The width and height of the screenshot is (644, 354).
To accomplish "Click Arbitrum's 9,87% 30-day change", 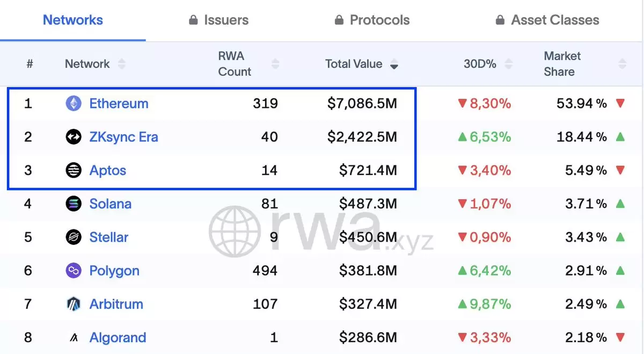I will (x=484, y=304).
